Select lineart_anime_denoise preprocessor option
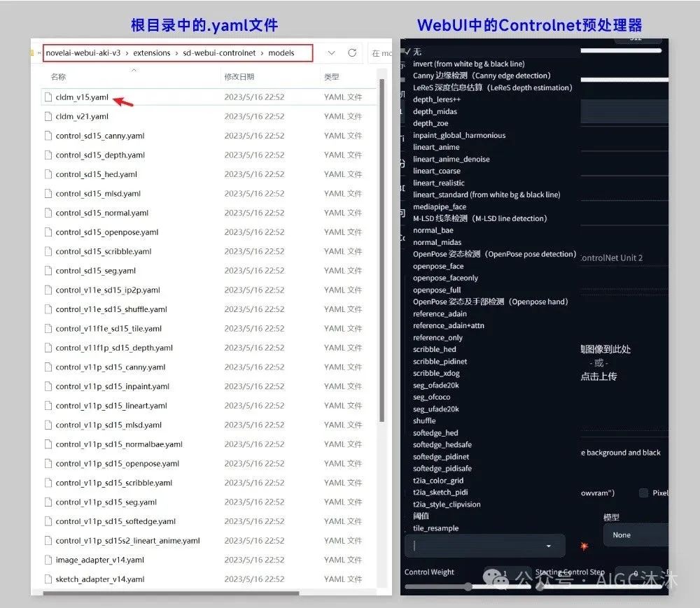The height and width of the screenshot is (608, 700). click(x=451, y=160)
